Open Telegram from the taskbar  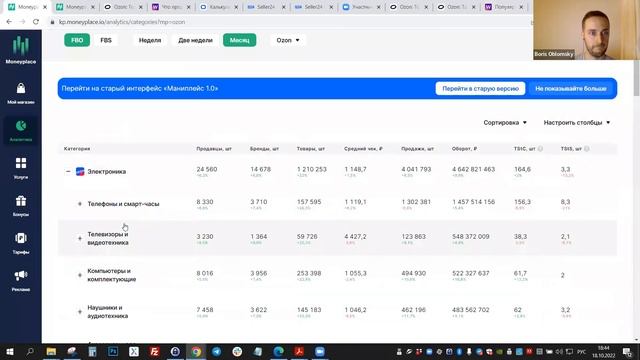[216, 351]
